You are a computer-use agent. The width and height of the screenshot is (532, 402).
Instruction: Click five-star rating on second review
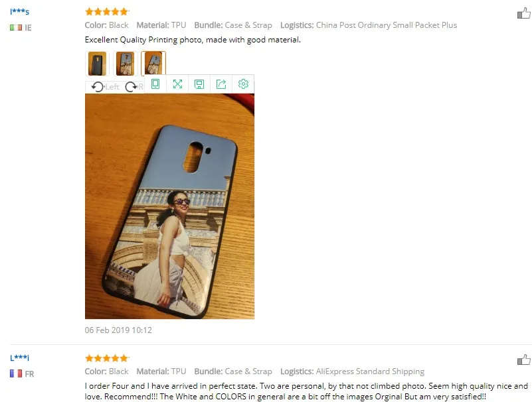tap(107, 358)
